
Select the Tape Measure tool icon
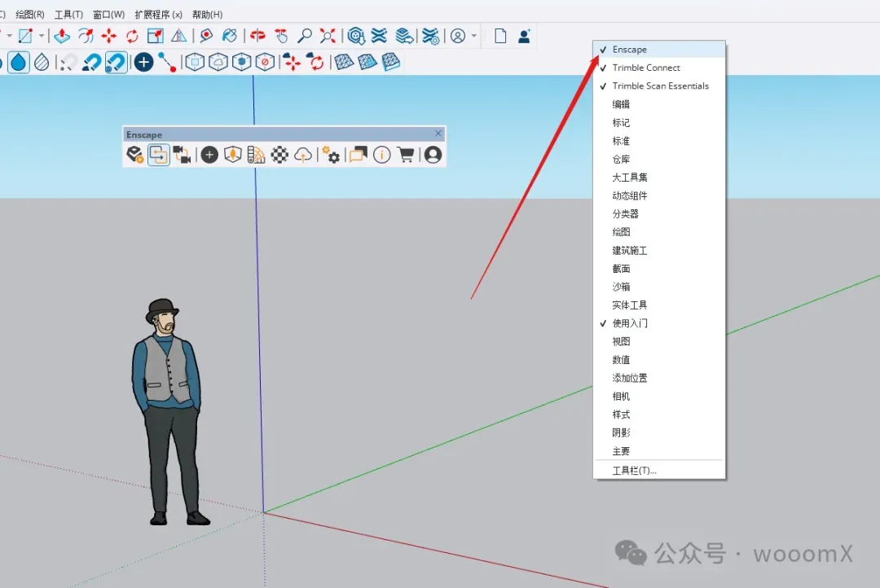[x=206, y=36]
